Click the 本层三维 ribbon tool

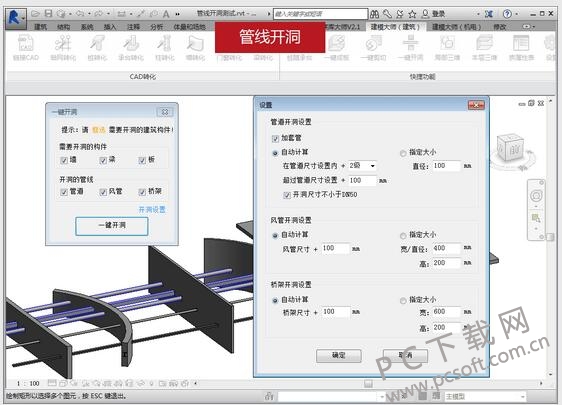[485, 48]
